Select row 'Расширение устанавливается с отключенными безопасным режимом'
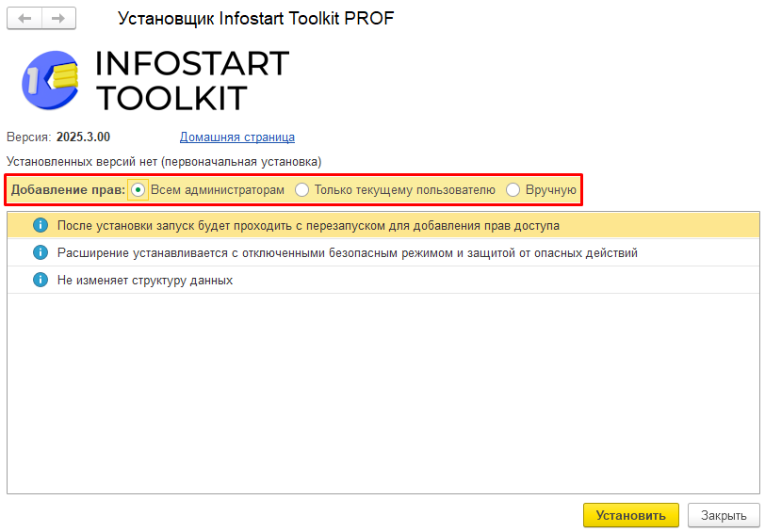 [x=383, y=252]
